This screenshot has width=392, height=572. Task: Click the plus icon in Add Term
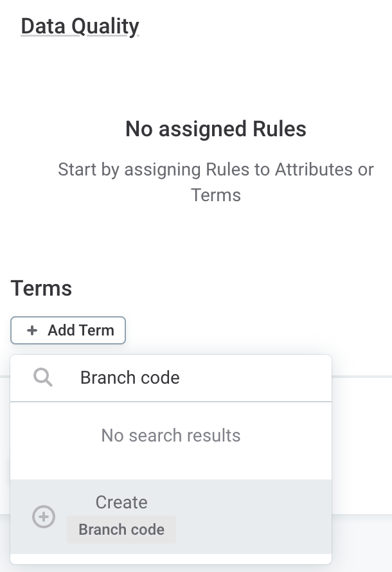coord(32,330)
